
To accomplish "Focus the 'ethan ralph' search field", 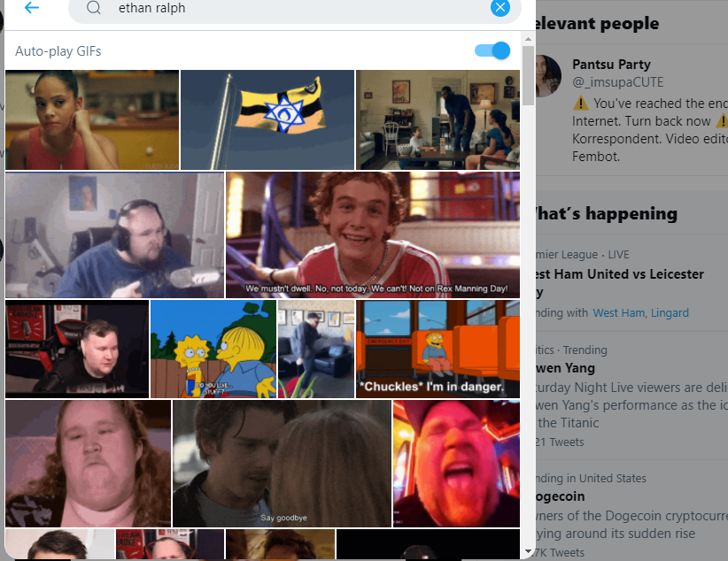I will [x=295, y=8].
